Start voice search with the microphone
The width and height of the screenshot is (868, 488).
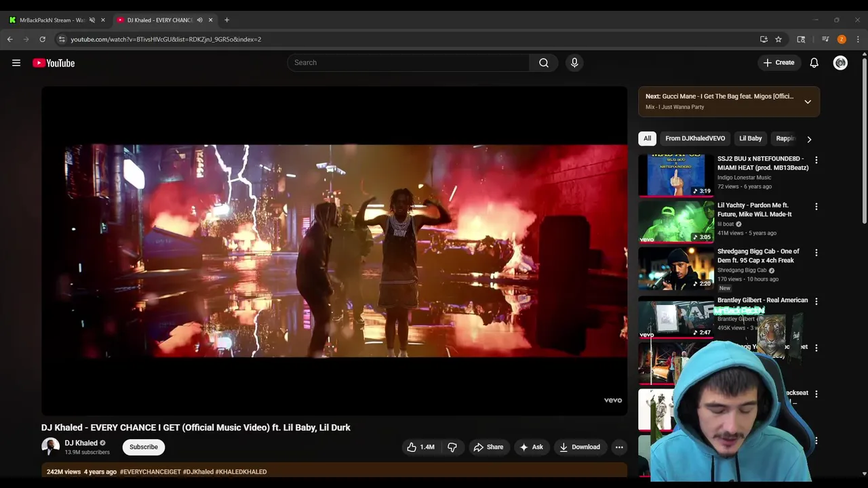(x=574, y=62)
